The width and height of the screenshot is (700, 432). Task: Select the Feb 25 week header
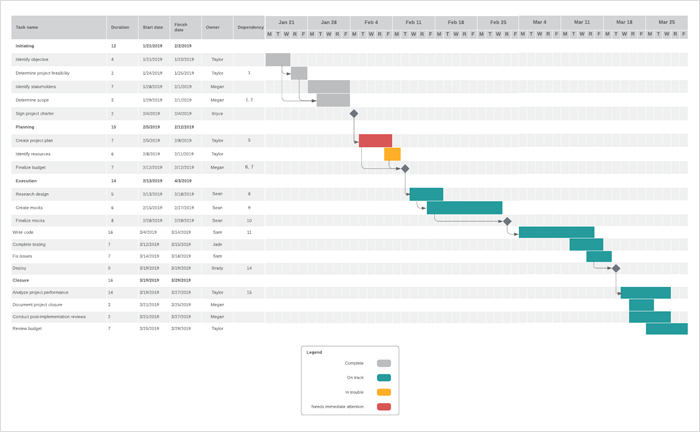click(x=498, y=22)
